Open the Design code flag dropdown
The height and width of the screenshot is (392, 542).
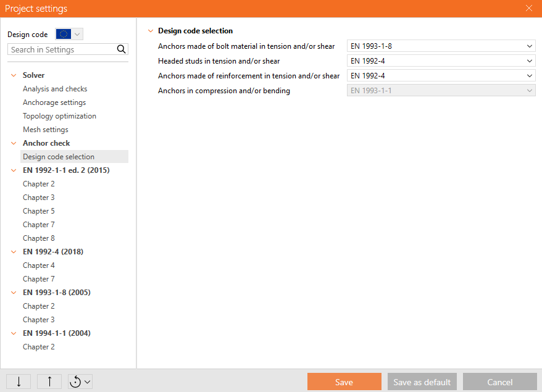[69, 34]
